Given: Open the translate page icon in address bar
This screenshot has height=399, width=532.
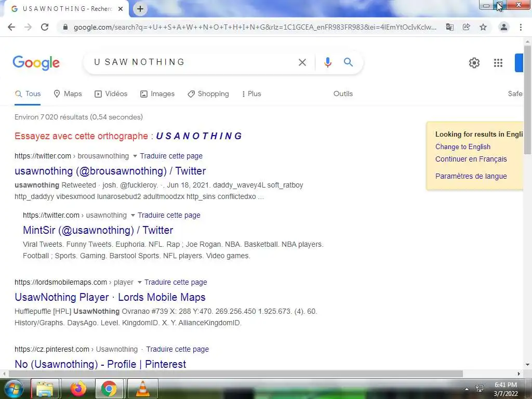Looking at the screenshot, I should pyautogui.click(x=450, y=27).
